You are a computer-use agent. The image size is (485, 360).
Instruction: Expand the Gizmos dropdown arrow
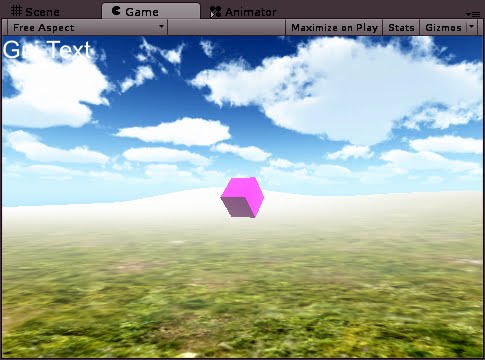tap(471, 26)
